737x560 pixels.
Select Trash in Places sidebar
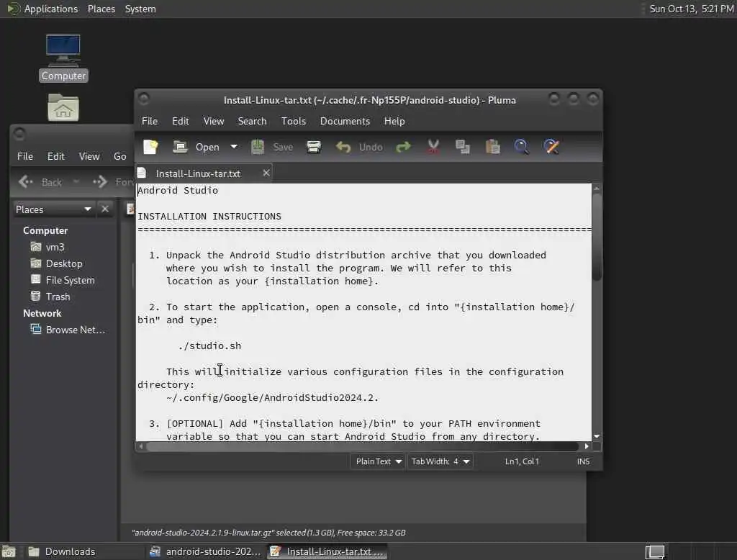(x=58, y=297)
